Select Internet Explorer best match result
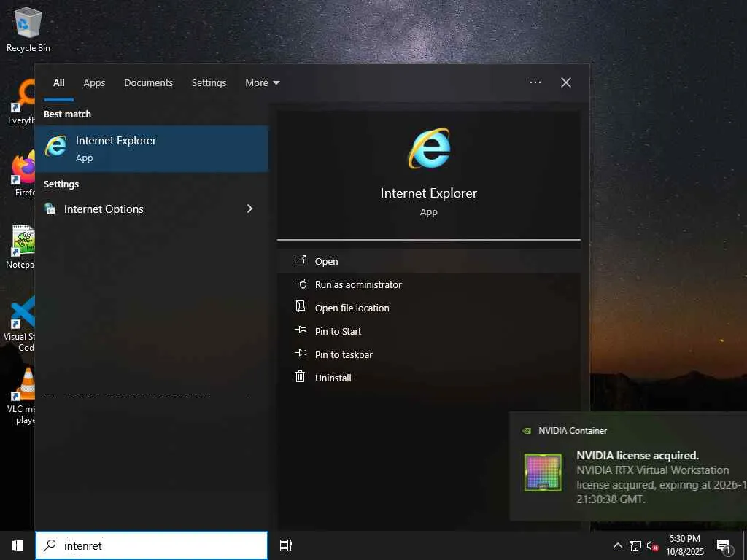 (152, 149)
